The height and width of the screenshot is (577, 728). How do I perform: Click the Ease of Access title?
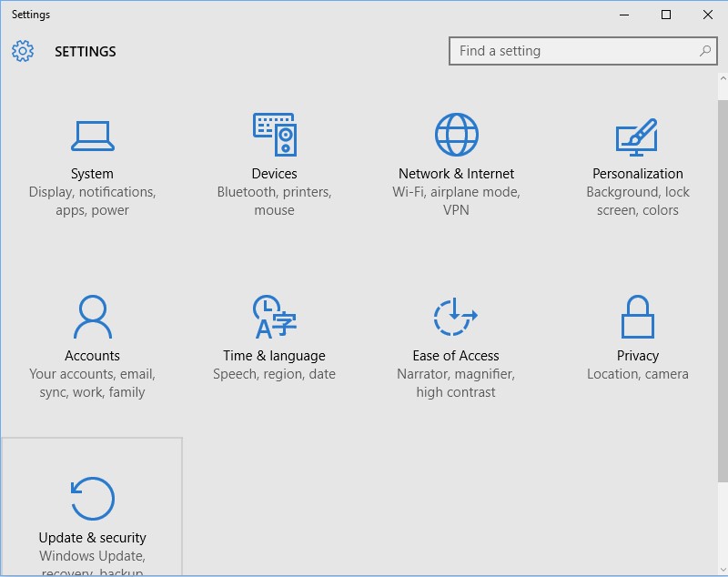tap(456, 356)
